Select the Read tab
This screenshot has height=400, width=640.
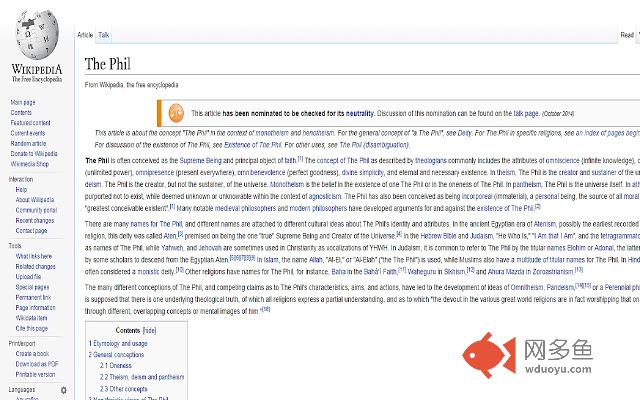[627, 35]
